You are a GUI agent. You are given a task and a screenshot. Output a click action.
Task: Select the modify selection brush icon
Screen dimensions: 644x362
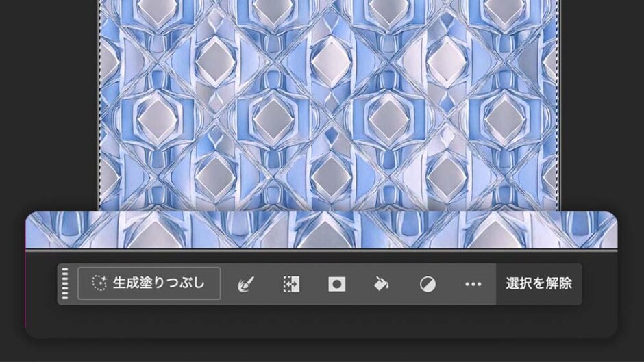[246, 284]
